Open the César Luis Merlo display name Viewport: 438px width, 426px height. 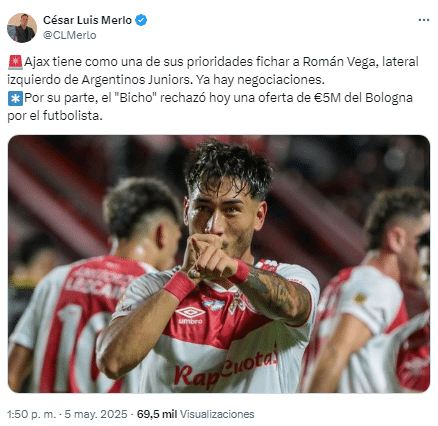coord(87,20)
